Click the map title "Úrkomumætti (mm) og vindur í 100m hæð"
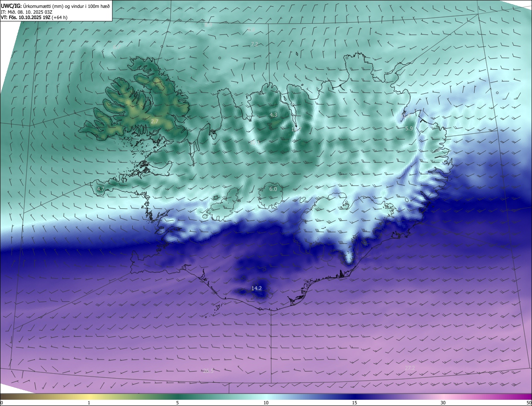Image resolution: width=532 pixels, height=406 pixels. 66,6
